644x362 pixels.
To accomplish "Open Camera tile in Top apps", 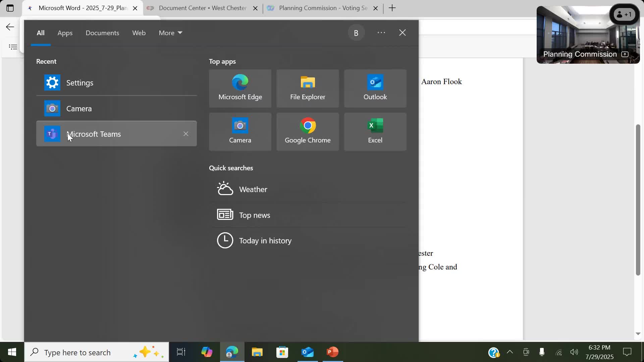I will pyautogui.click(x=240, y=132).
